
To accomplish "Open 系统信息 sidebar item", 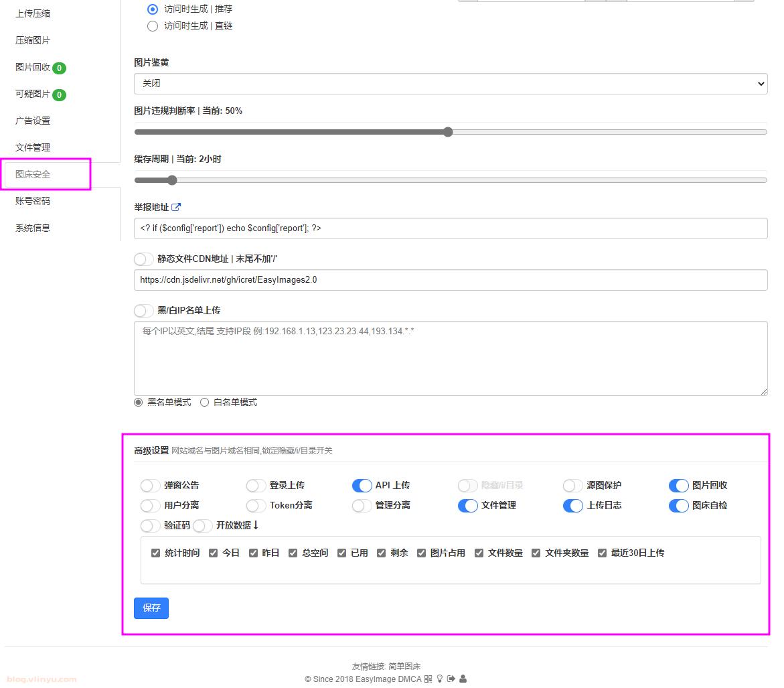I will pos(33,228).
